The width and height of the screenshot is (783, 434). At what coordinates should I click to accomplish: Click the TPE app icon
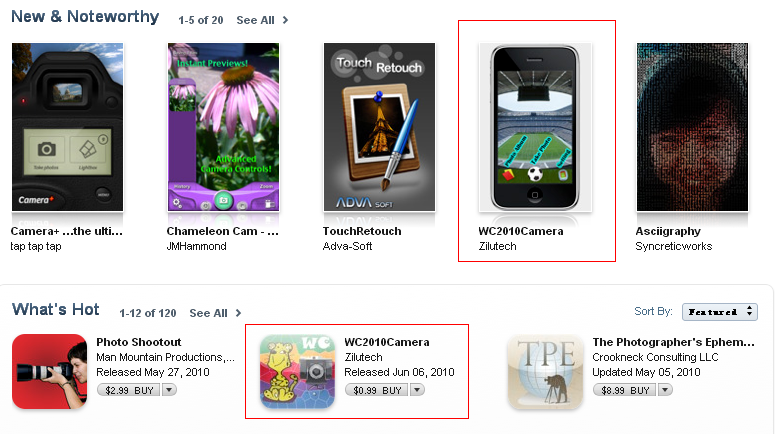pos(545,372)
